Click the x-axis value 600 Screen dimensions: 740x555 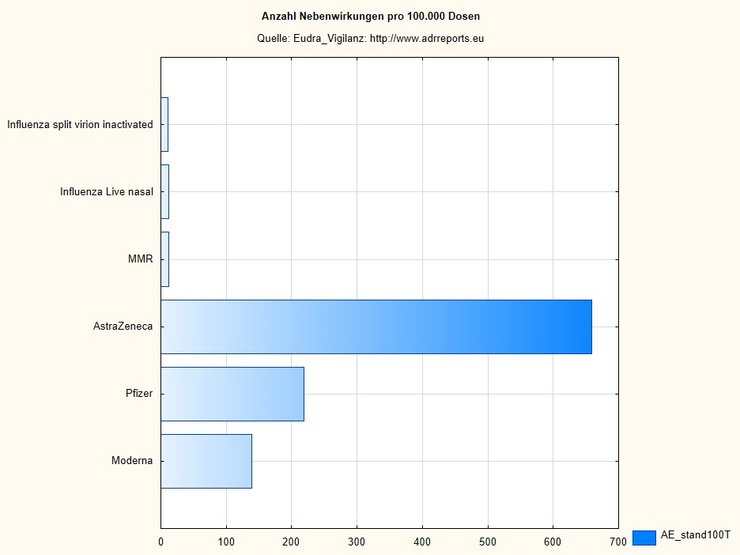[553, 542]
